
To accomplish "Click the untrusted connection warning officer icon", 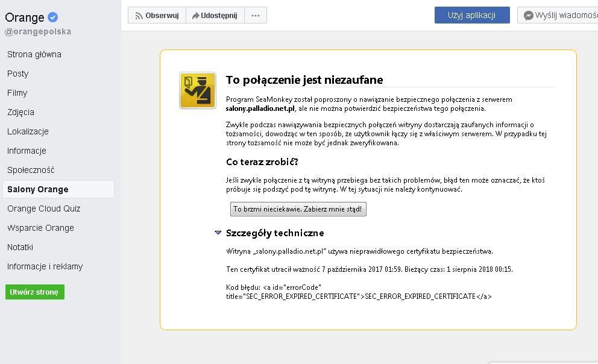I will [x=198, y=90].
